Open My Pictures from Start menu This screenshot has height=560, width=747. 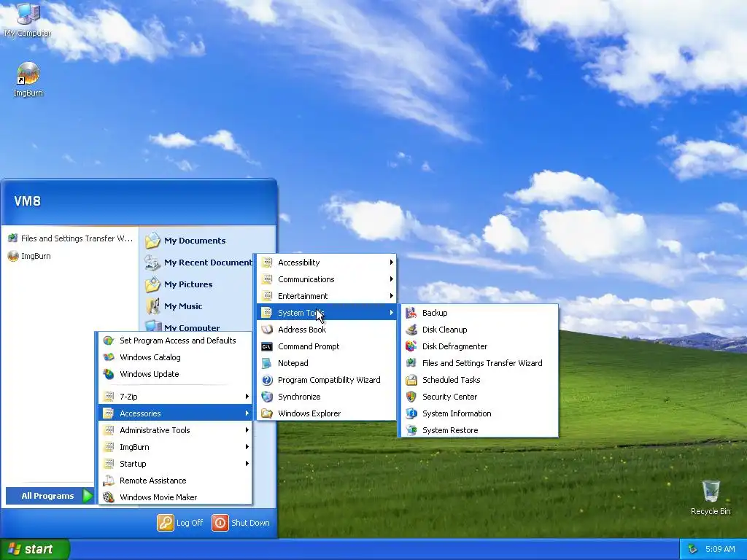pos(179,284)
